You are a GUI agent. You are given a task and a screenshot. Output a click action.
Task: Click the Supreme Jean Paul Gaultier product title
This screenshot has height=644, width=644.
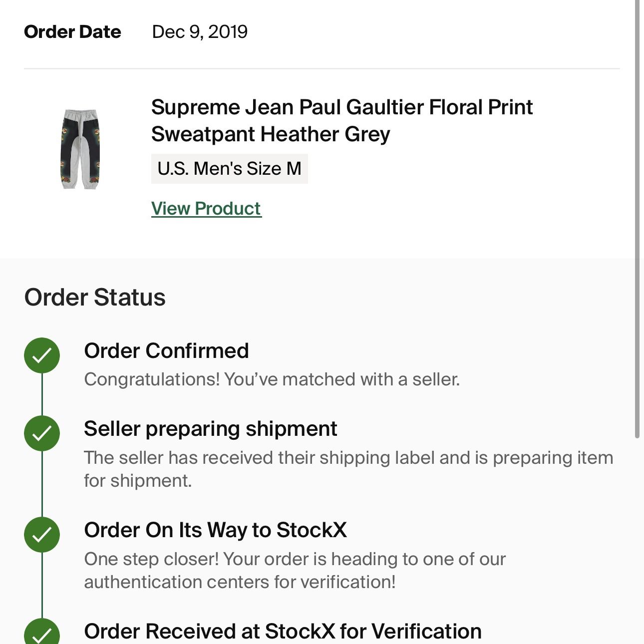342,120
